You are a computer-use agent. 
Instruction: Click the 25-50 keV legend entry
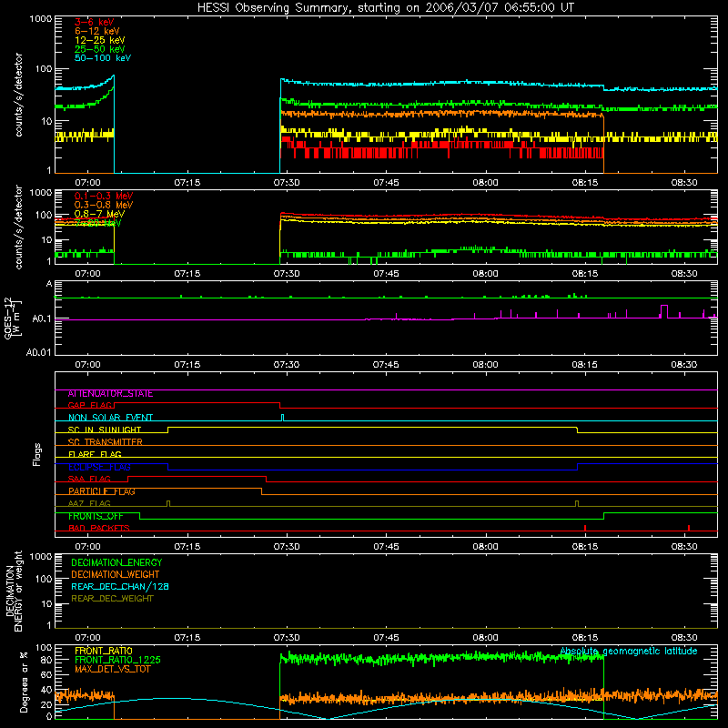(99, 49)
